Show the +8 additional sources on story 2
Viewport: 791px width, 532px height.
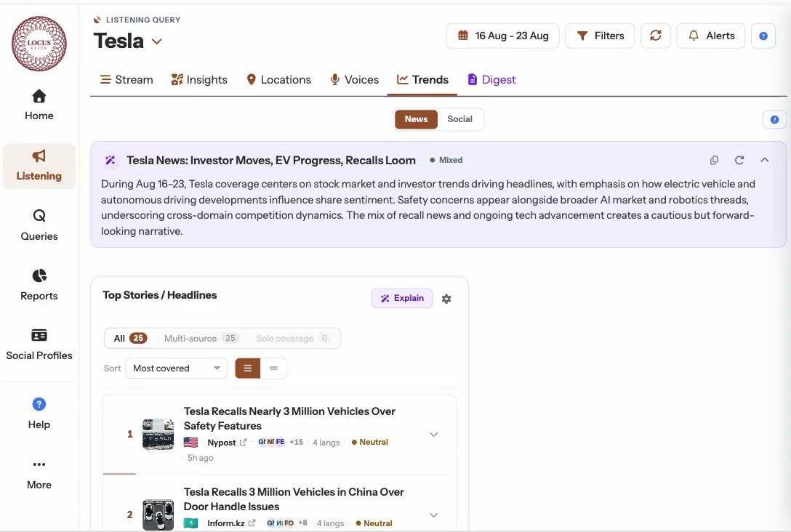coord(302,523)
